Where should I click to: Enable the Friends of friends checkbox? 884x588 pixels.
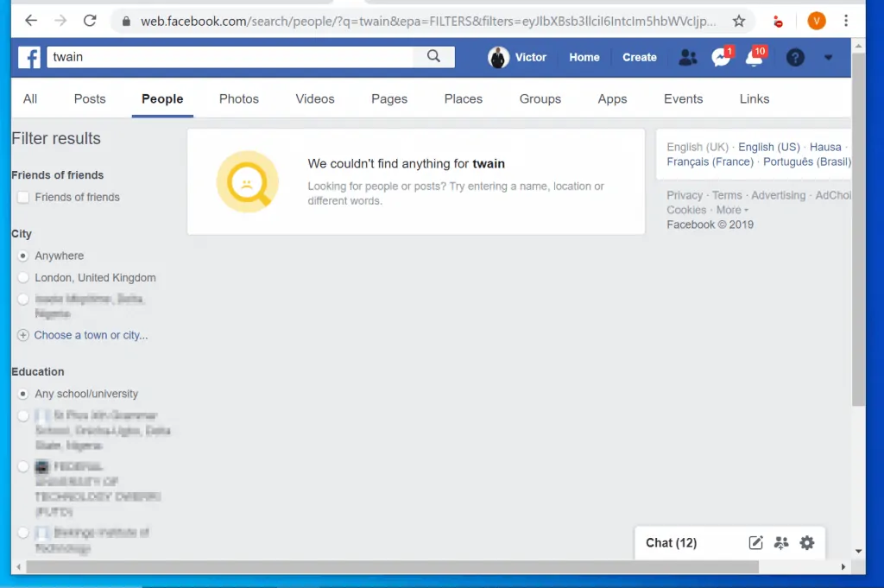(22, 197)
